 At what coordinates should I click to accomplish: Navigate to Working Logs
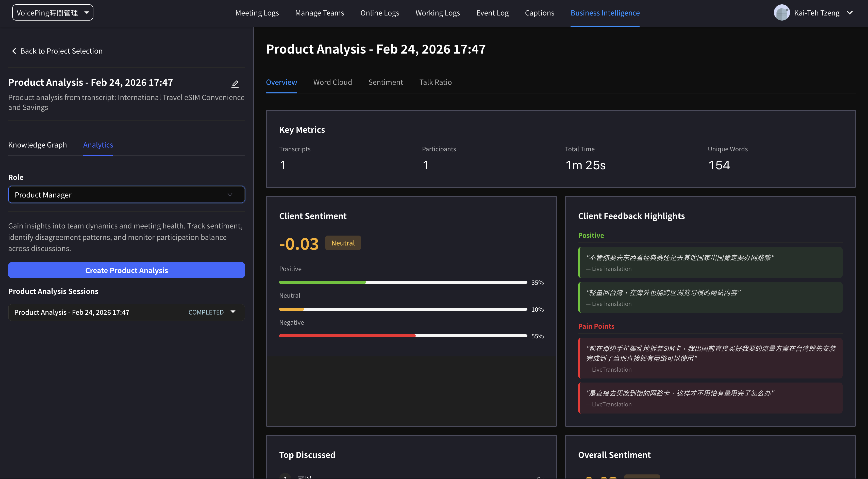(x=437, y=13)
